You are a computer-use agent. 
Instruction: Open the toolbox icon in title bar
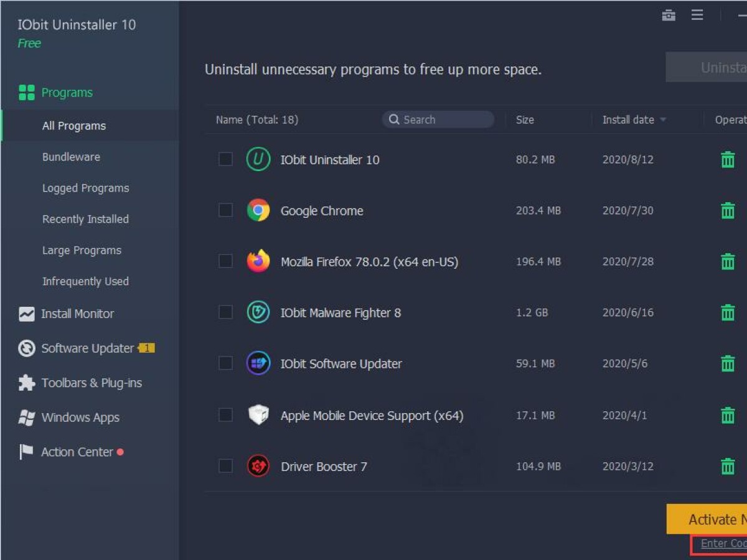click(669, 16)
